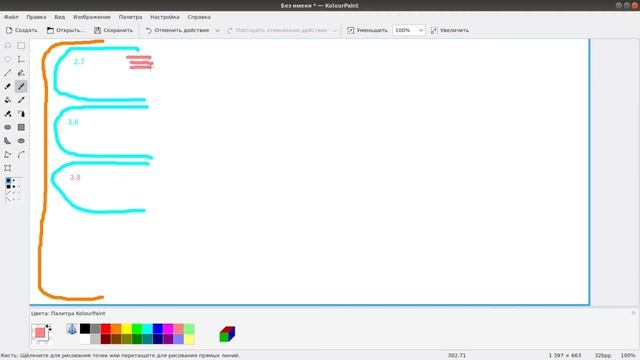Select the Text tool
The height and width of the screenshot is (360, 640).
21,59
